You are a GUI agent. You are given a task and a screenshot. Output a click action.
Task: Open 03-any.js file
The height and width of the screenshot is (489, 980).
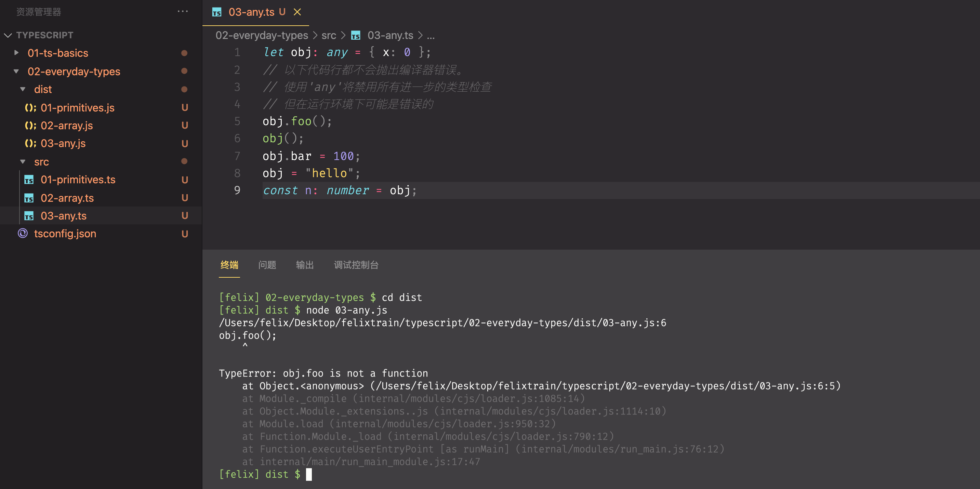[x=63, y=144]
